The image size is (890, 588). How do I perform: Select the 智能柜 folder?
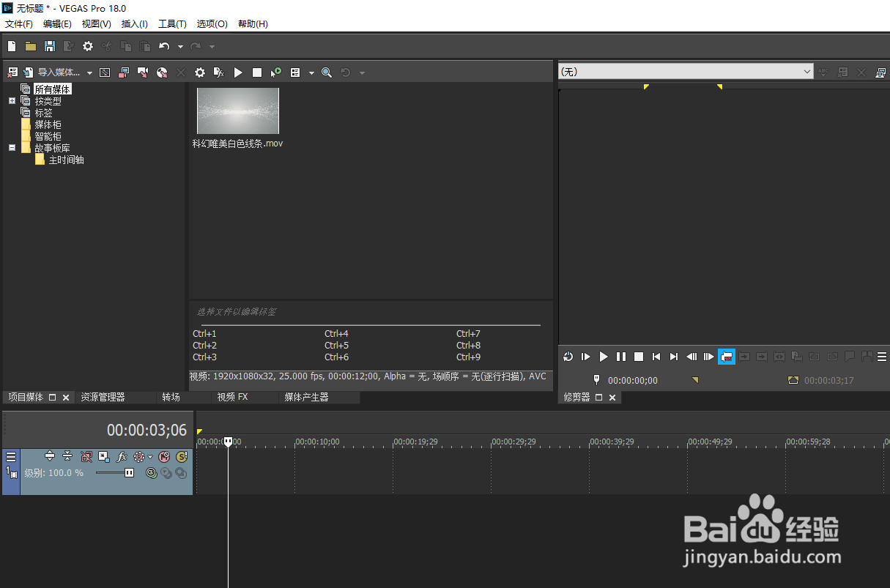tap(48, 136)
